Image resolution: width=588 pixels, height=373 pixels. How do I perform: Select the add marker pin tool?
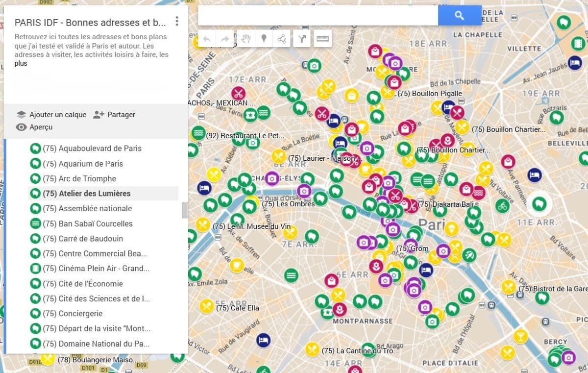[x=264, y=39]
